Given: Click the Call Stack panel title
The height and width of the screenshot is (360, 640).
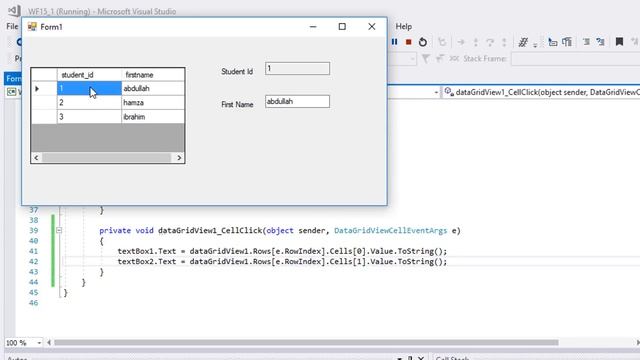Looking at the screenshot, I should (x=452, y=358).
